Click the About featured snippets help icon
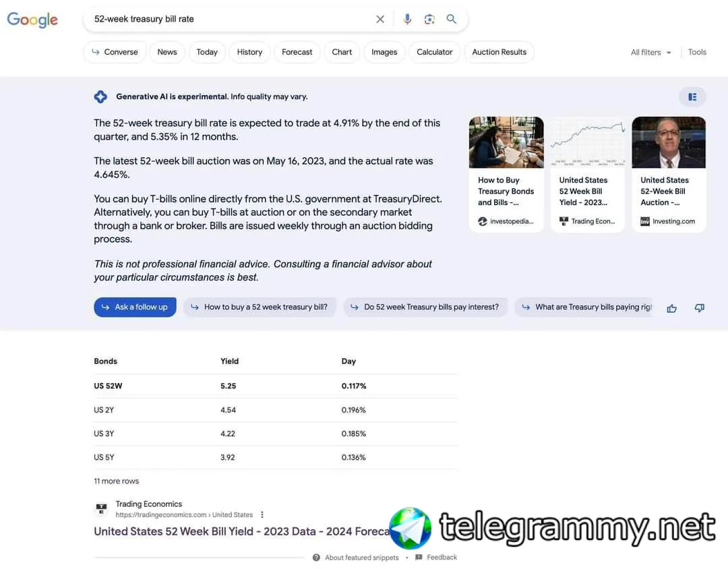This screenshot has height=569, width=728. coord(316,558)
